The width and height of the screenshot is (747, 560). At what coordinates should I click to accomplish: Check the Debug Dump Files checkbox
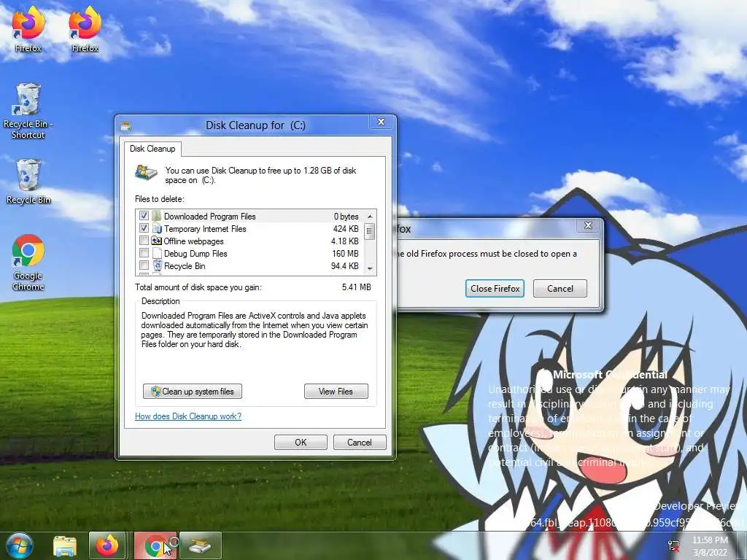[x=144, y=253]
